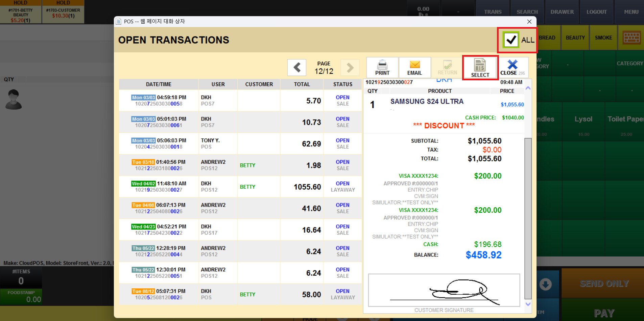644x321 pixels.
Task: Click the on-screen keyboard icon
Action: (x=631, y=38)
